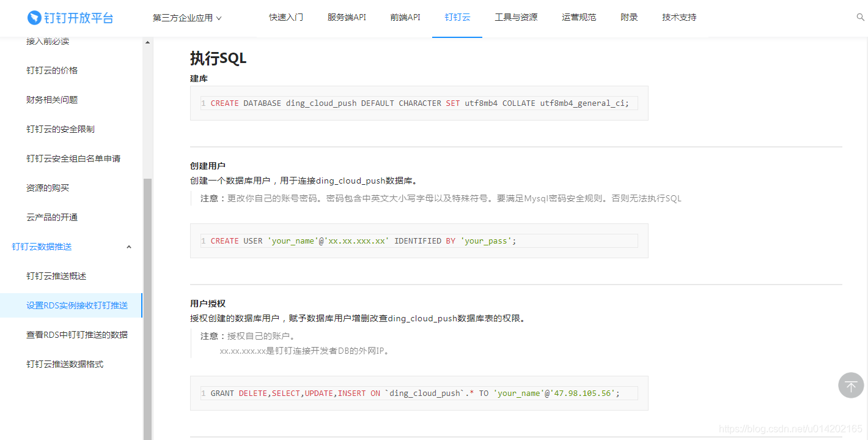The width and height of the screenshot is (868, 440).
Task: Click the sentence 授权创建的数据库用户
Action: coord(358,319)
